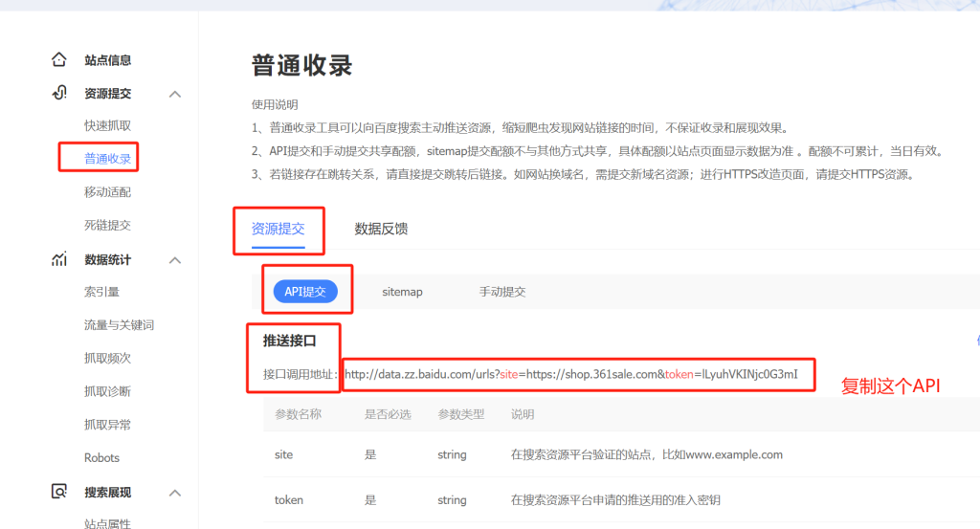Screen dimensions: 980x529
Task: Click the 参数类型 column header
Action: pyautogui.click(x=460, y=414)
